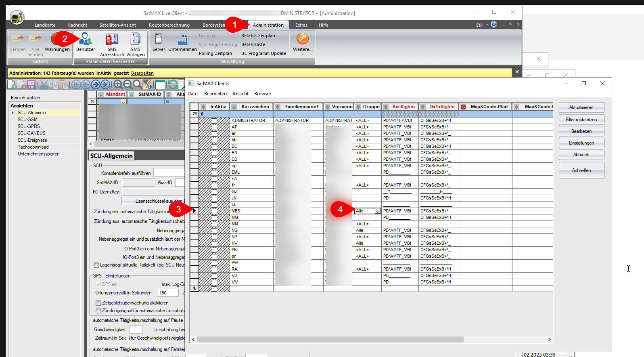
Task: Open the Browser menu in SatMAX Clients
Action: point(263,94)
